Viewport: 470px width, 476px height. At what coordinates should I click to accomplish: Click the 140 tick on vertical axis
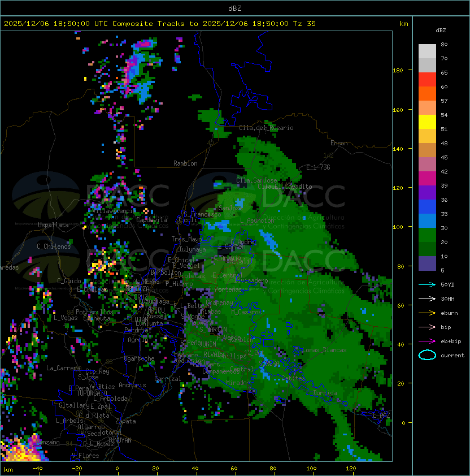(x=398, y=149)
